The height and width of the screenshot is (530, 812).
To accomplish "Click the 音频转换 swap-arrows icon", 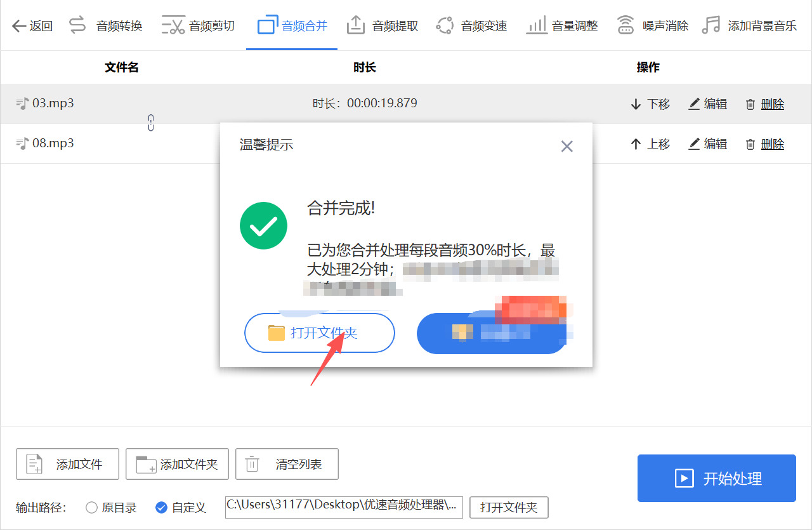I will pos(77,25).
